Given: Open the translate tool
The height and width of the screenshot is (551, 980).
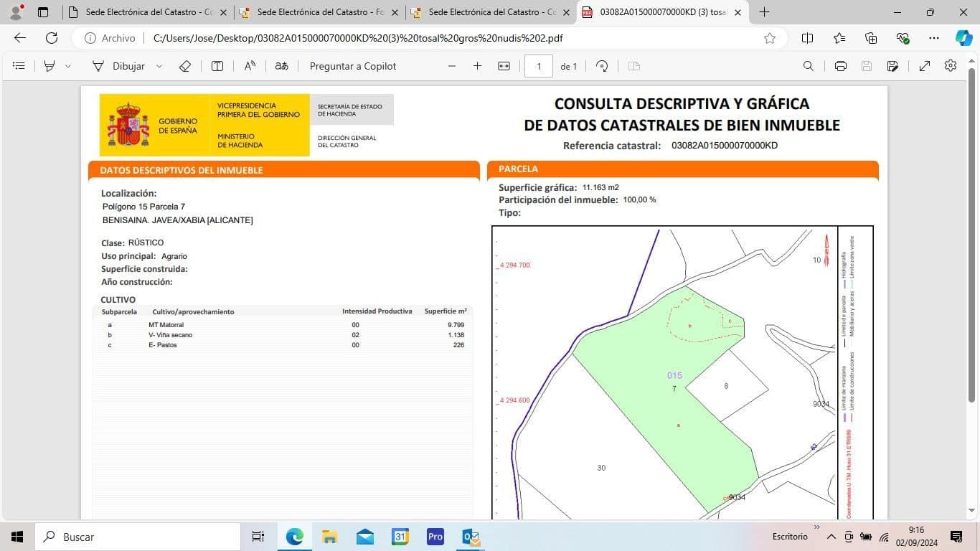Looking at the screenshot, I should click(281, 66).
